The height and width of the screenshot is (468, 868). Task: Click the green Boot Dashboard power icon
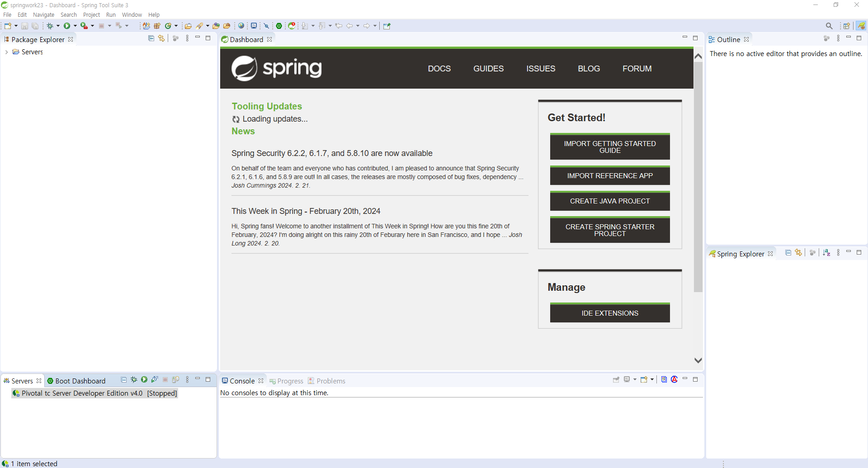coord(279,26)
